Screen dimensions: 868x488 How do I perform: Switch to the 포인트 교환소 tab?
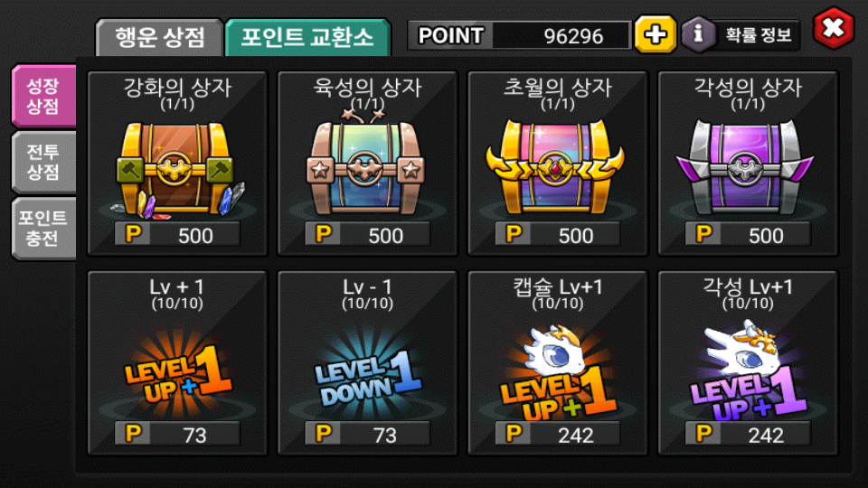pos(307,37)
